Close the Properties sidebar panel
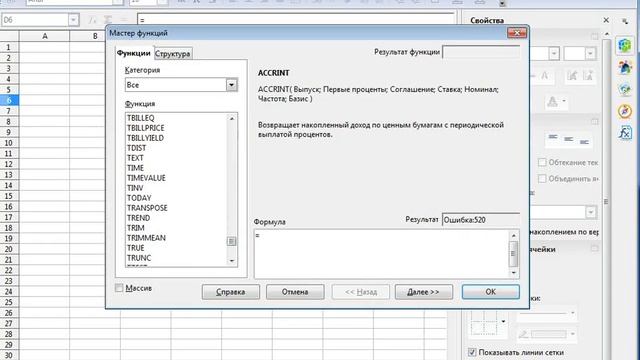The image size is (640, 360). point(606,20)
